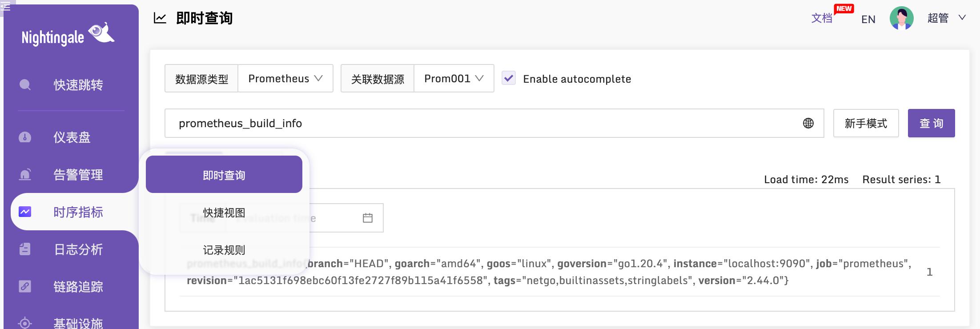Open the Prometheus datasource type dropdown
This screenshot has width=980, height=329.
coord(285,78)
